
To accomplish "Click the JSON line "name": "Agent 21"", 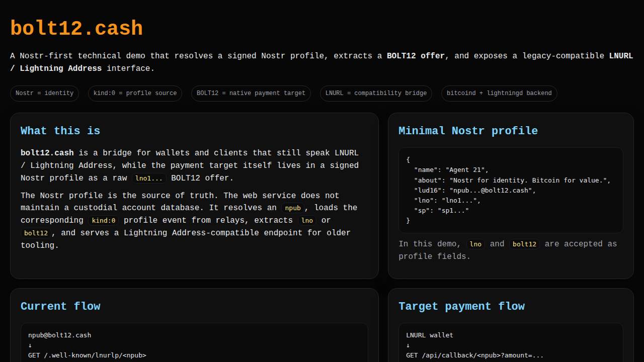I will (451, 170).
